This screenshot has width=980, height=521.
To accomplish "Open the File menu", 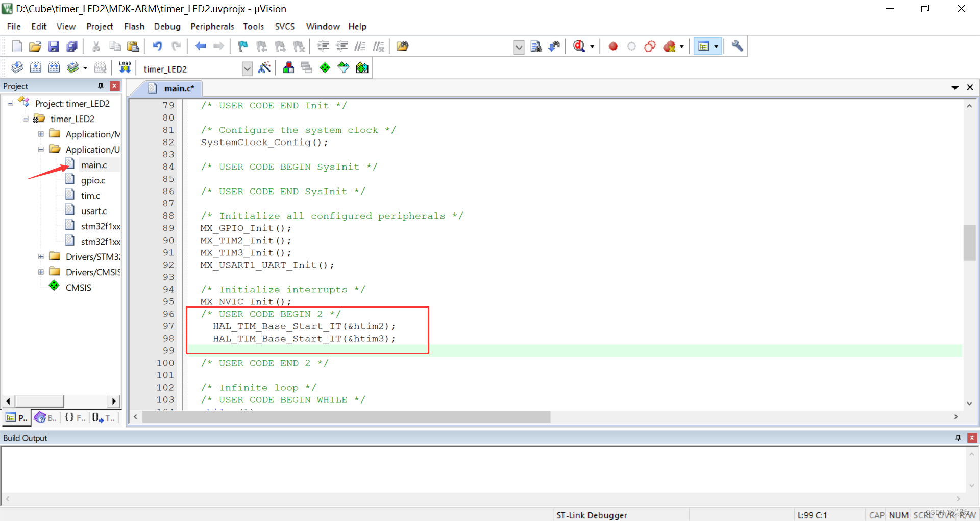I will click(14, 27).
